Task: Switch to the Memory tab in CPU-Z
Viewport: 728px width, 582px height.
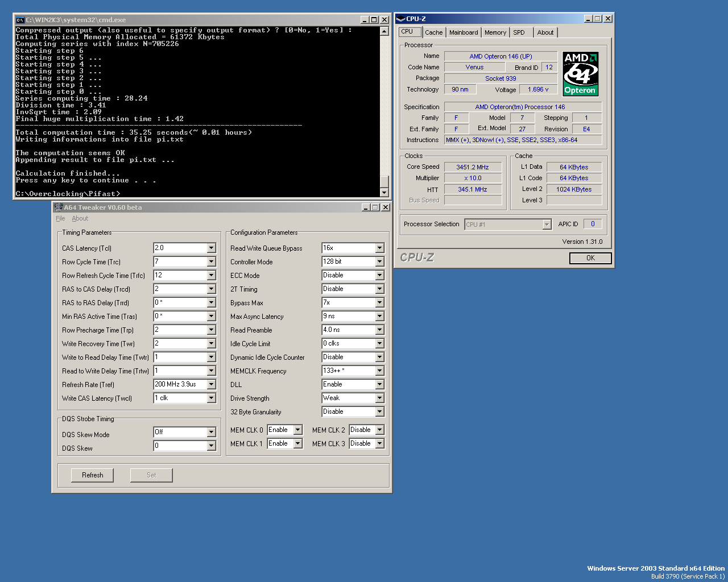Action: pos(495,32)
